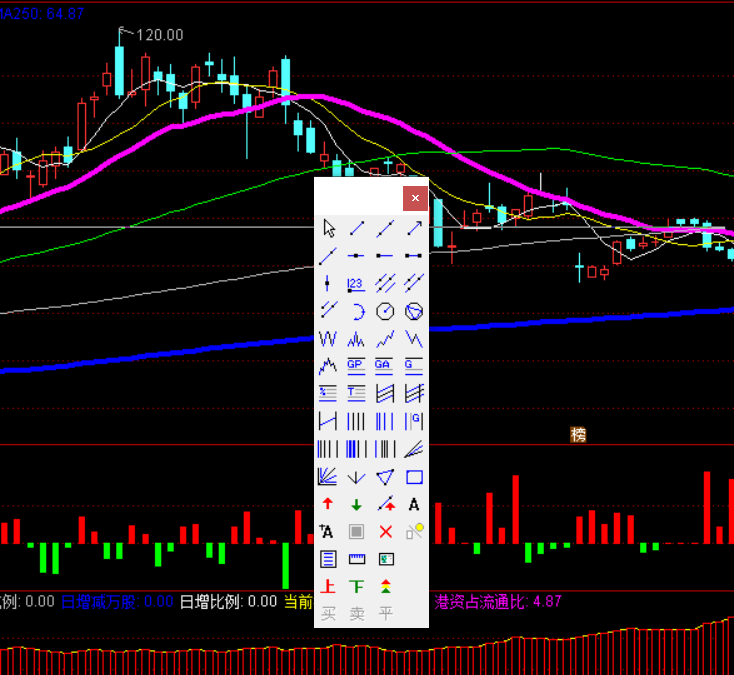Select the arc drawing tool
Image resolution: width=734 pixels, height=675 pixels.
(357, 311)
